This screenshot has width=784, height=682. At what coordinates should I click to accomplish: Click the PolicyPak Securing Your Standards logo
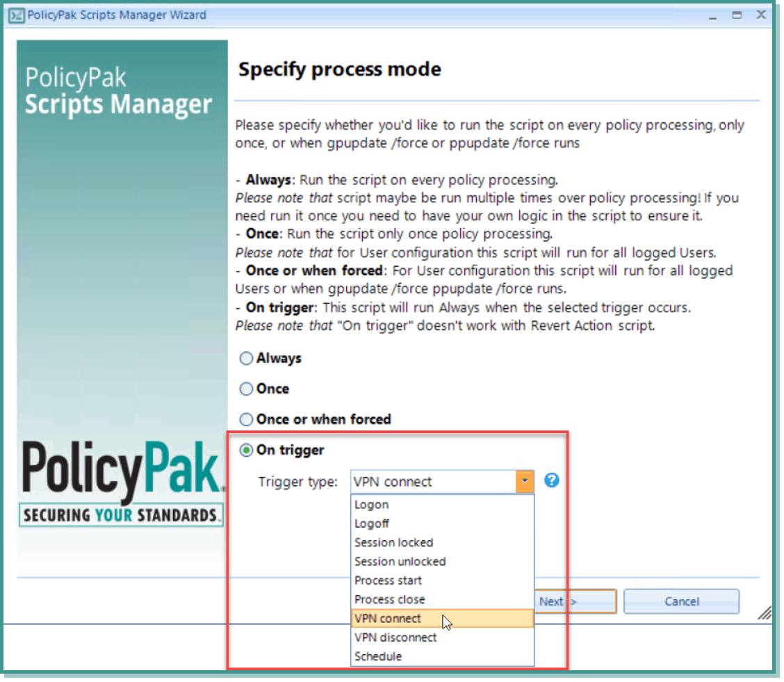122,483
